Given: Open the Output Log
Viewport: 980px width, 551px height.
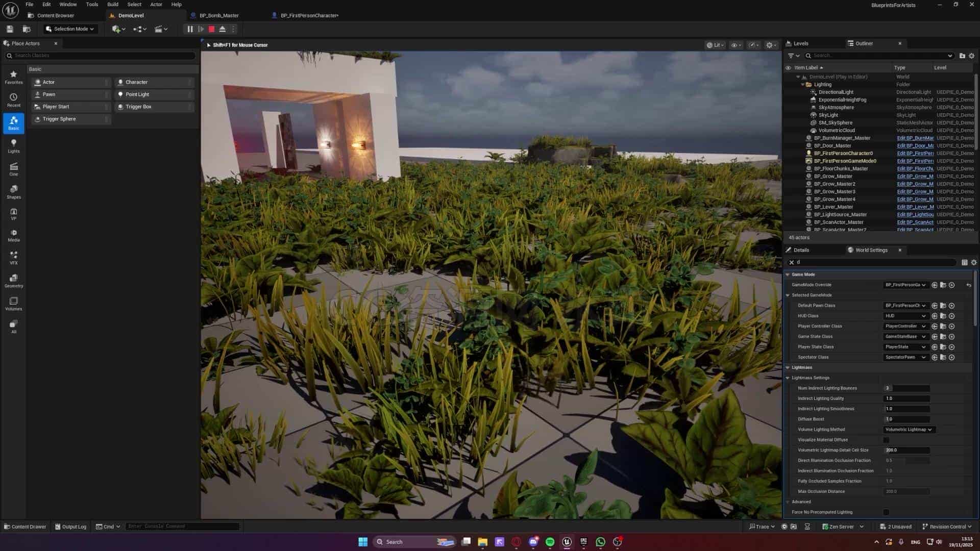Looking at the screenshot, I should click(70, 527).
